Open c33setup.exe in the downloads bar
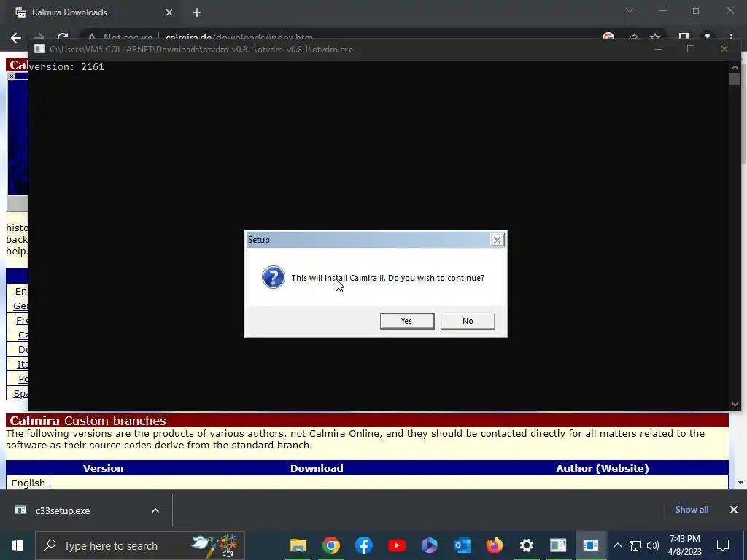 pyautogui.click(x=63, y=510)
